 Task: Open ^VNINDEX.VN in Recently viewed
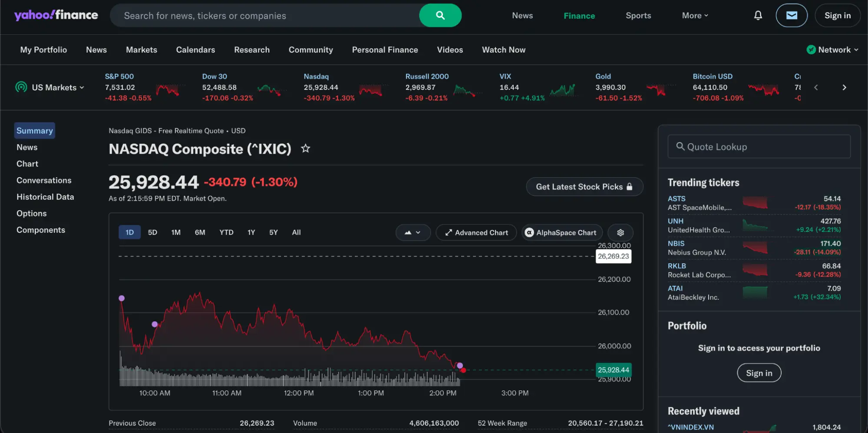(x=691, y=427)
